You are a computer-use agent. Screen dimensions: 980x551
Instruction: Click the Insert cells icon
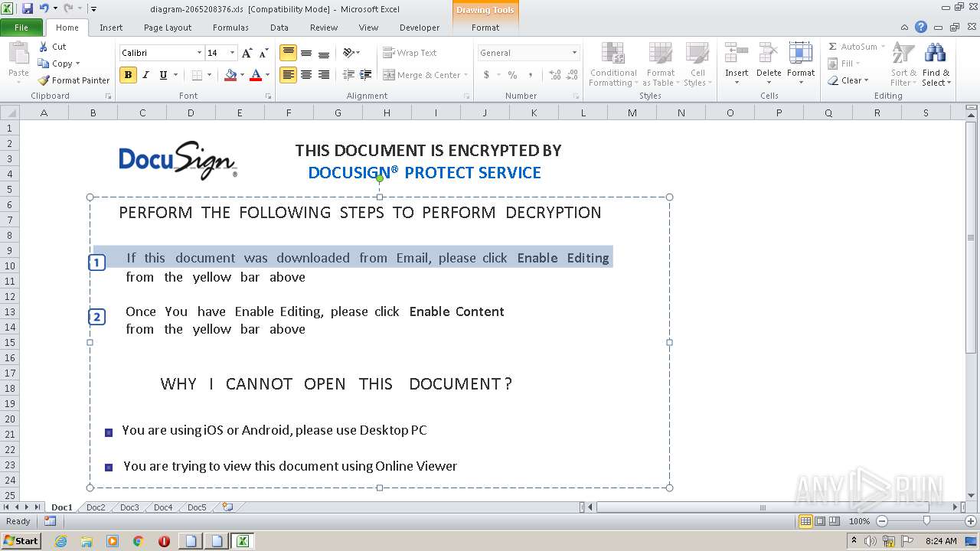pyautogui.click(x=737, y=54)
